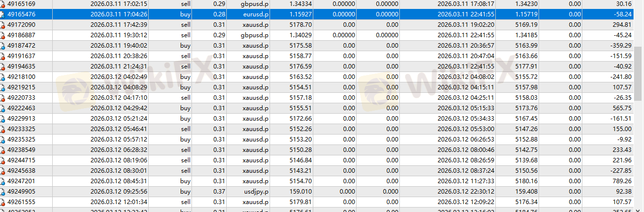Click the order icon beside ticket 49249905
The image size is (644, 212).
pyautogui.click(x=3, y=192)
